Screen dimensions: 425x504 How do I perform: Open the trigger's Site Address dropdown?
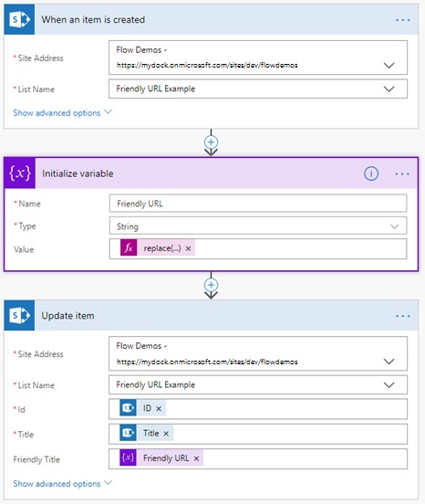point(258,58)
